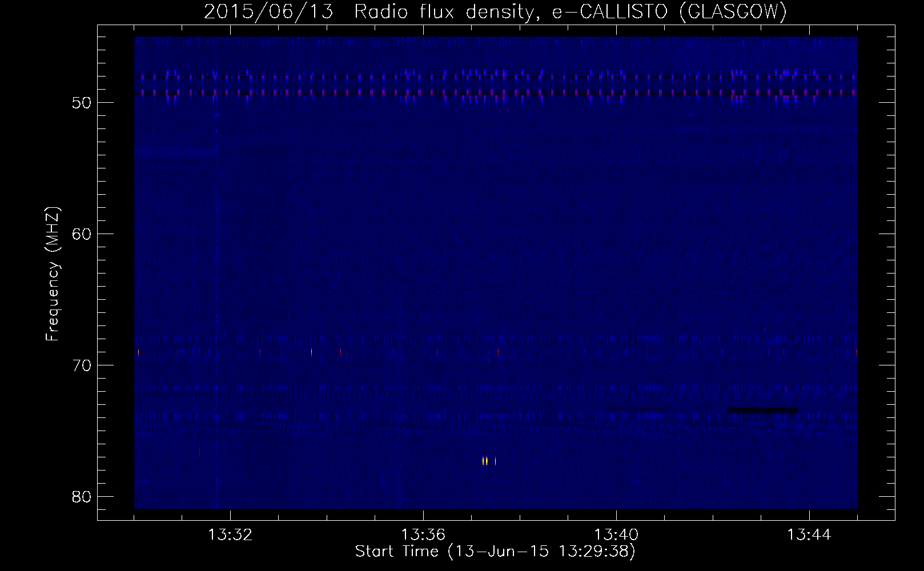Select the "Frequency (MHZ)" y-axis label
924x571 pixels.
(x=53, y=274)
